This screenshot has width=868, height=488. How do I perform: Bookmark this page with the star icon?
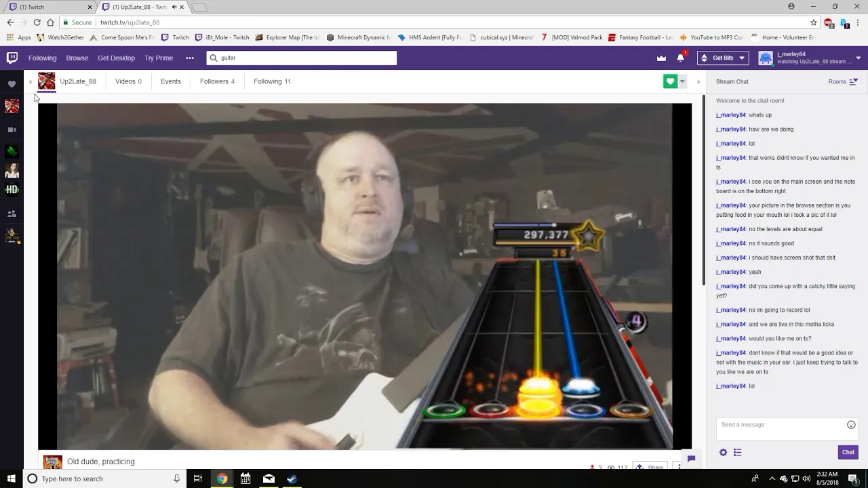coord(814,22)
